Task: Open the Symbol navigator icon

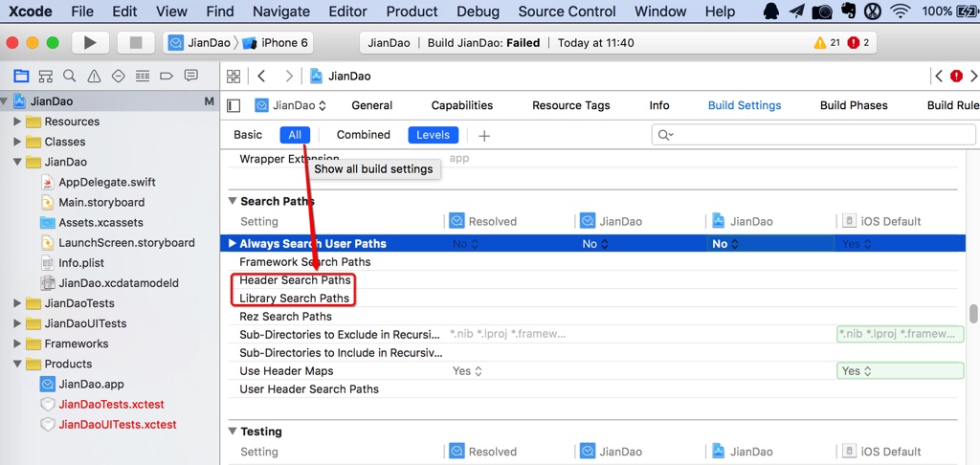Action: 45,76
